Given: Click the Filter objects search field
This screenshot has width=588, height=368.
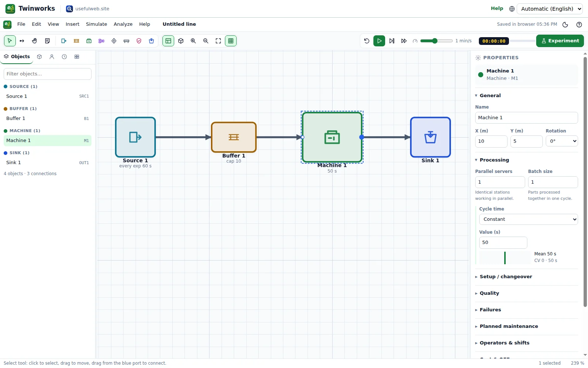Looking at the screenshot, I should [47, 74].
